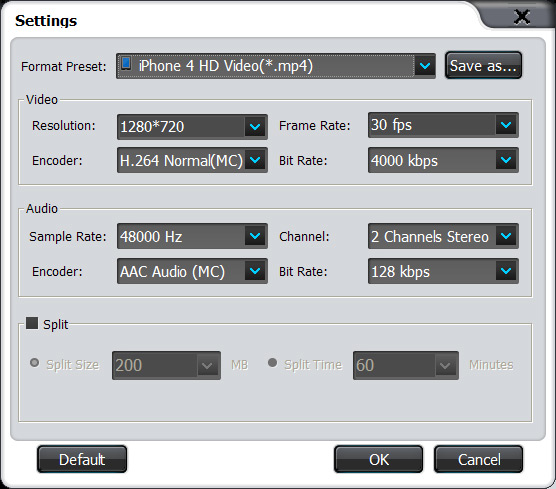Expand the Resolution 1280*720 dropdown
Image resolution: width=556 pixels, height=489 pixels.
(x=255, y=127)
